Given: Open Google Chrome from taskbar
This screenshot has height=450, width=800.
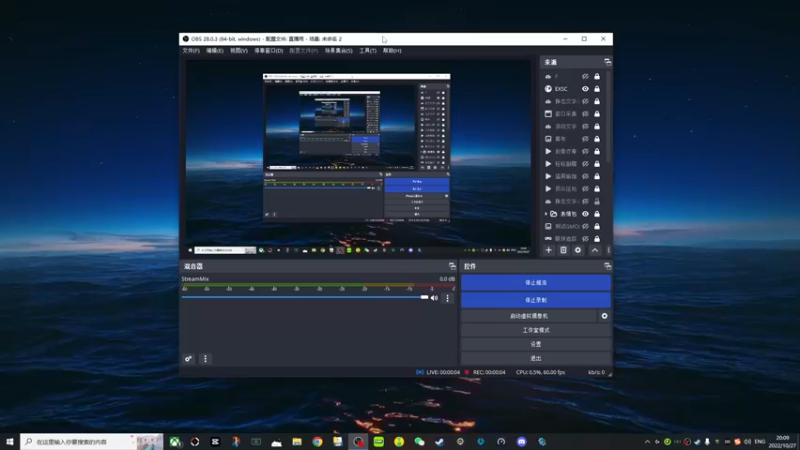Looking at the screenshot, I should click(317, 441).
